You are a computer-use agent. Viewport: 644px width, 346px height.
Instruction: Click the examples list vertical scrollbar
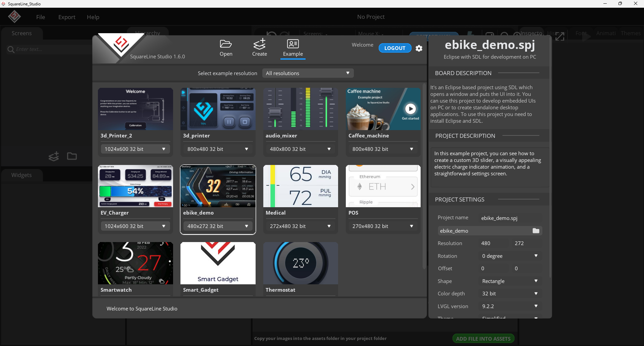tap(424, 176)
